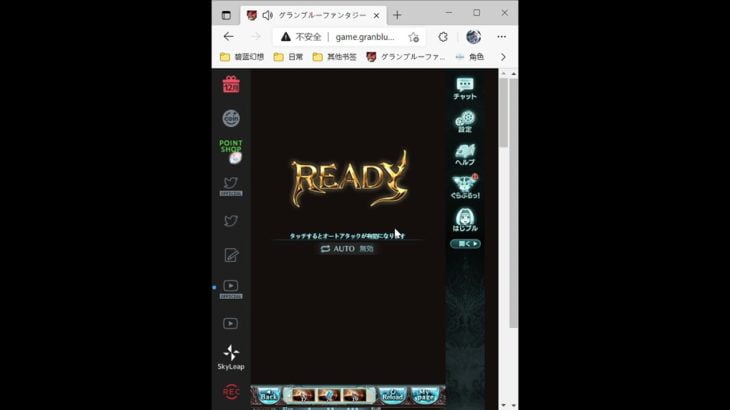Image resolution: width=730 pixels, height=410 pixels.
Task: Open the 角色 bookmark
Action: [x=470, y=57]
